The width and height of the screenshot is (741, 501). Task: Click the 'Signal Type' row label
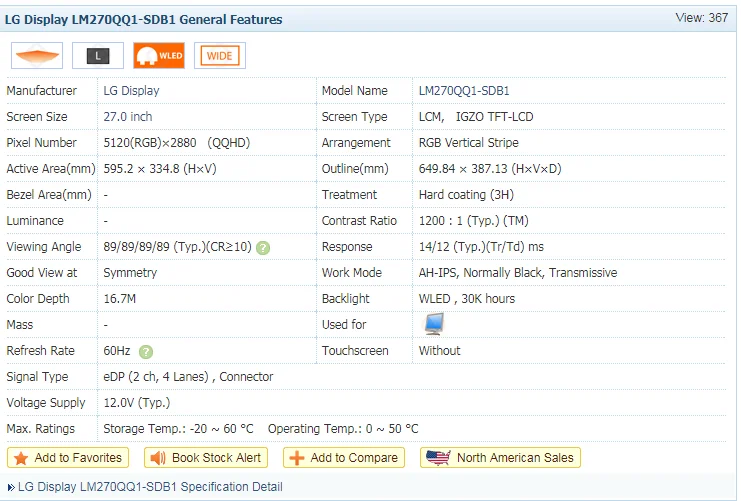click(x=37, y=377)
